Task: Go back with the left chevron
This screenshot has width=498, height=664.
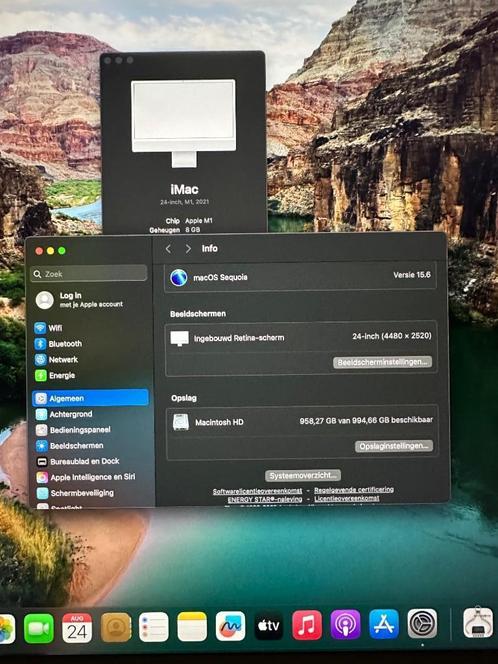Action: coord(168,249)
